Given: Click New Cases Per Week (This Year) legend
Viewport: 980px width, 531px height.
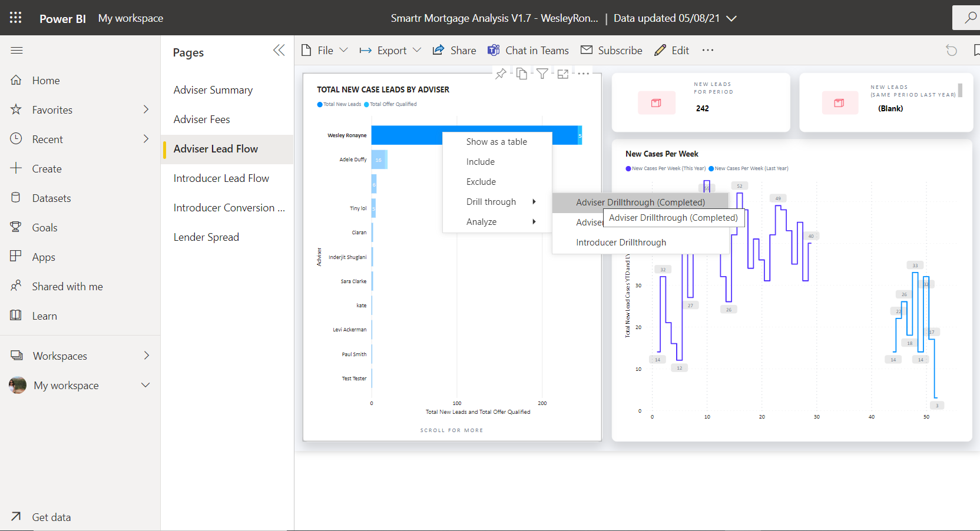Looking at the screenshot, I should [666, 168].
